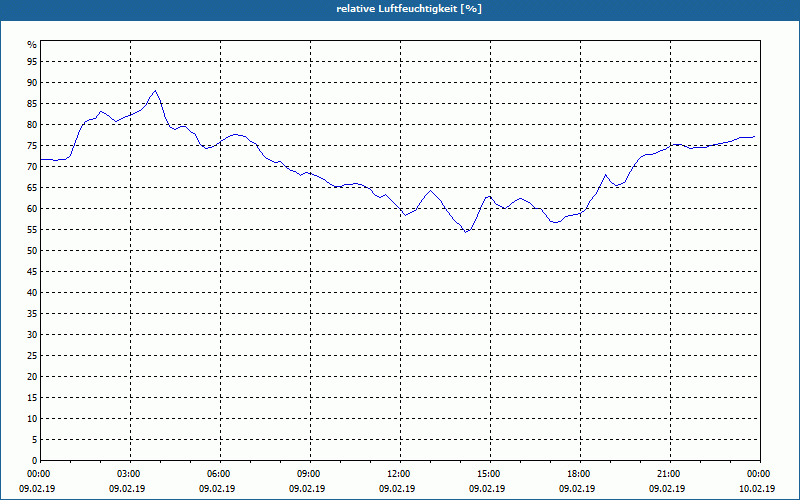The image size is (800, 500).
Task: Click the '09.02.19' date under 03:00
Action: (127, 489)
